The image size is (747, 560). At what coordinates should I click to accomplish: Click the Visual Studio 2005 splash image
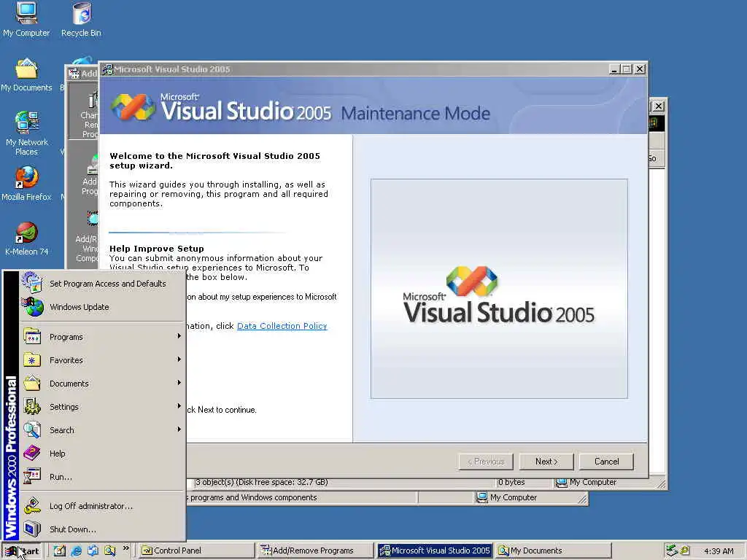pos(499,289)
